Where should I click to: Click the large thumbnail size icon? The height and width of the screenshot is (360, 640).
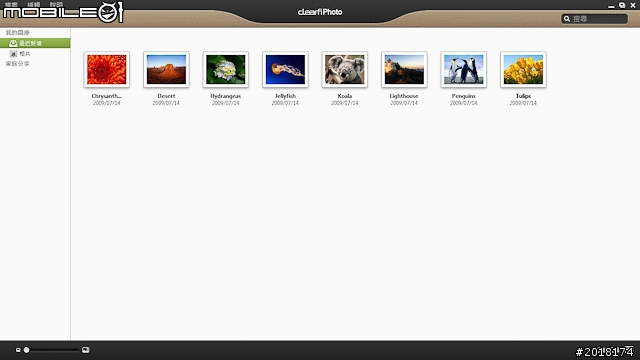click(x=85, y=350)
